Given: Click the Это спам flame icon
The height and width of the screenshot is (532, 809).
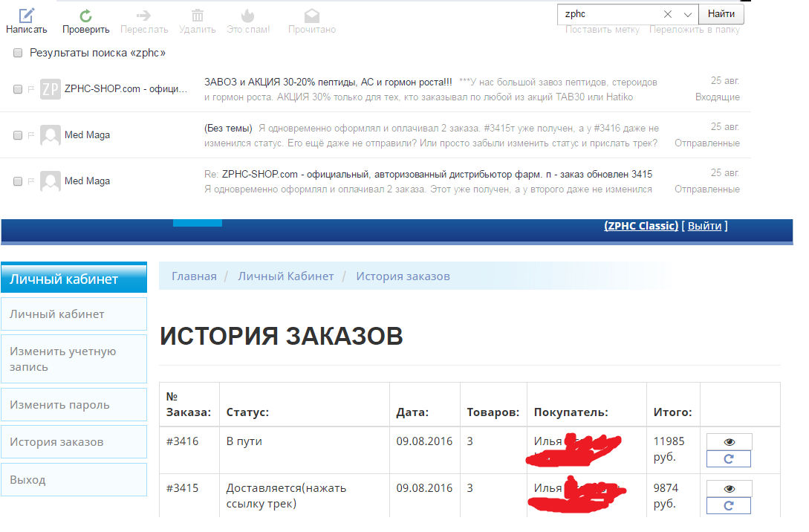Looking at the screenshot, I should (248, 16).
